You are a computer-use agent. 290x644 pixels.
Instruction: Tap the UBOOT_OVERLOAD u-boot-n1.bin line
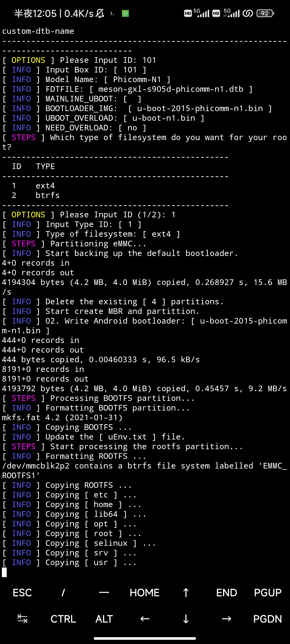coord(103,118)
